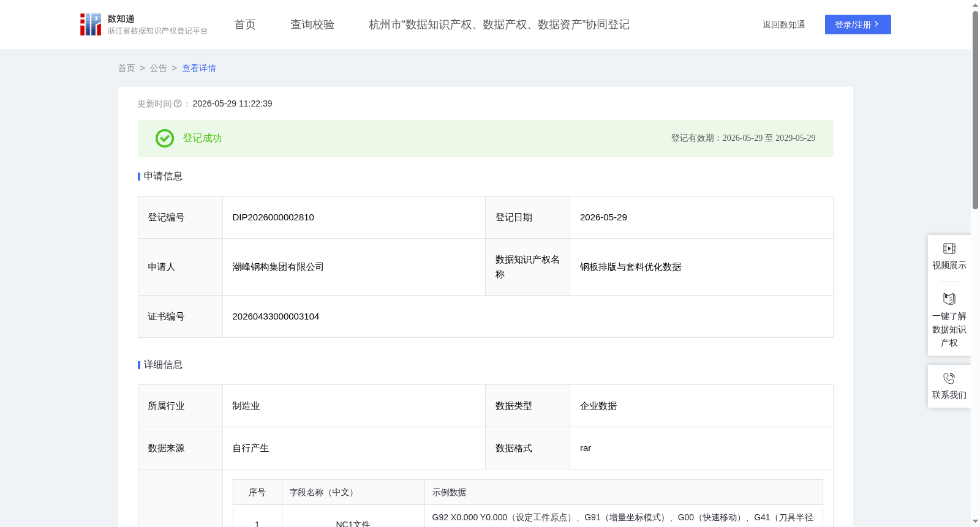Go to 首页 in breadcrumb
980x527 pixels.
tap(127, 69)
